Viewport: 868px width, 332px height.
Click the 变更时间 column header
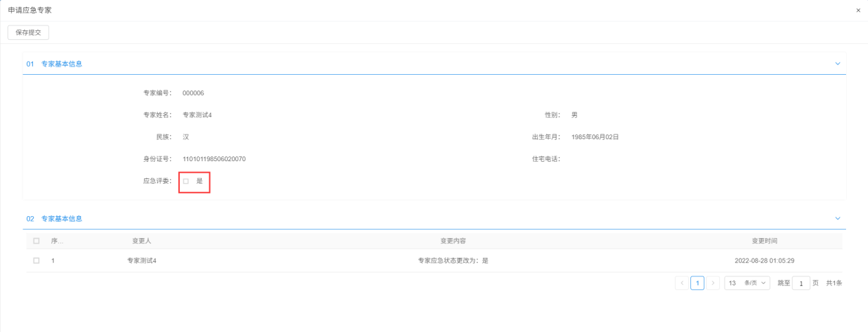pyautogui.click(x=764, y=241)
